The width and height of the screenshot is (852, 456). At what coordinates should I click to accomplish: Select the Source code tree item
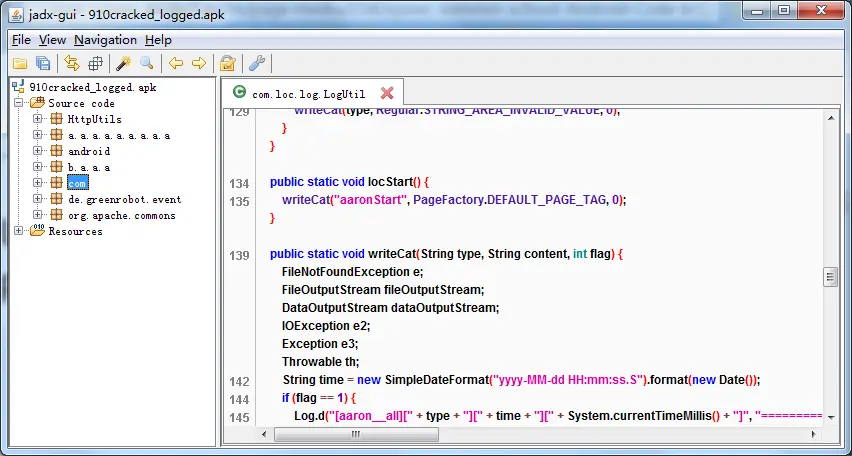[x=82, y=103]
